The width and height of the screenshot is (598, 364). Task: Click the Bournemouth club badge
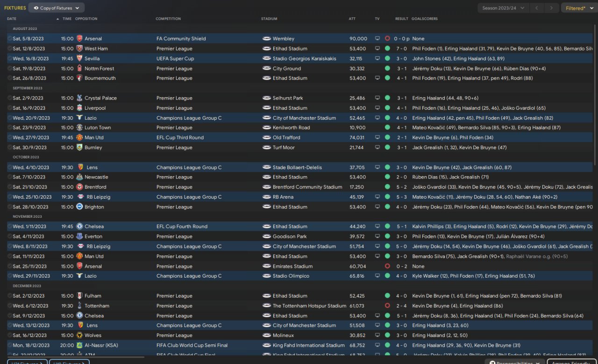point(79,78)
